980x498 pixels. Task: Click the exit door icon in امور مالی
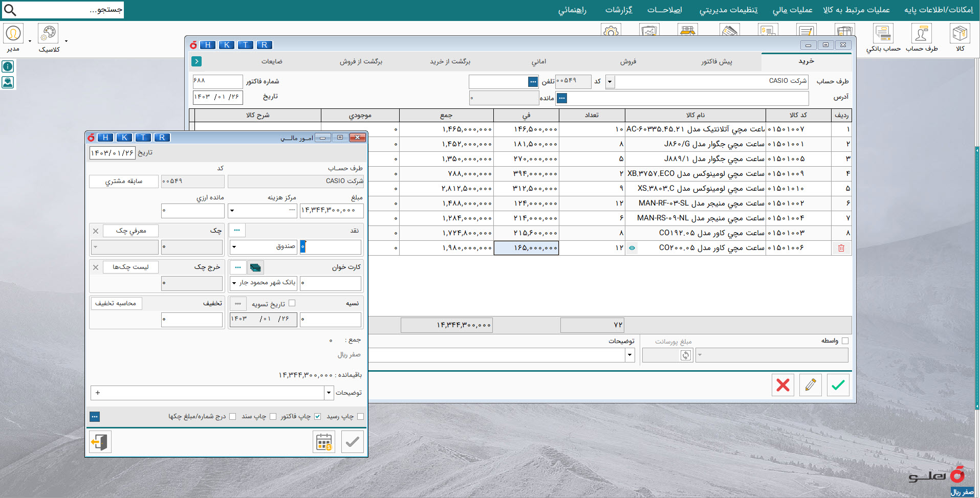[100, 442]
